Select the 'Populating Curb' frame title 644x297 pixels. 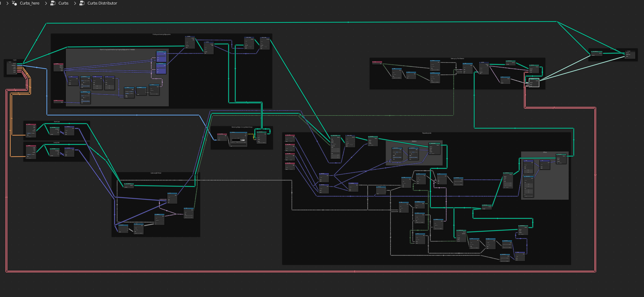click(x=427, y=133)
